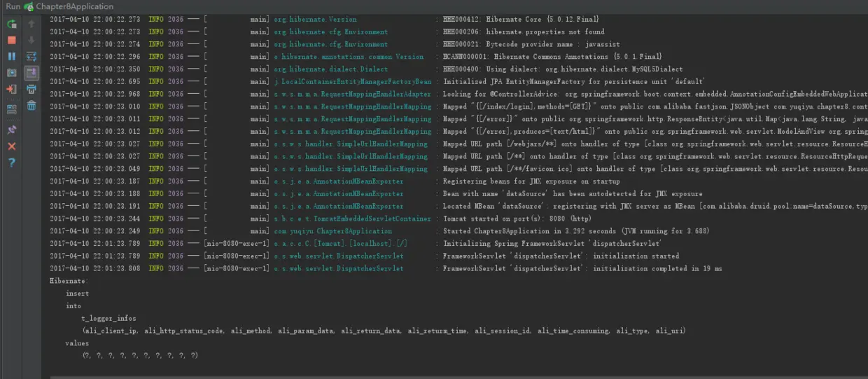Stop the running application with red square
This screenshot has height=379, width=868.
tap(12, 41)
